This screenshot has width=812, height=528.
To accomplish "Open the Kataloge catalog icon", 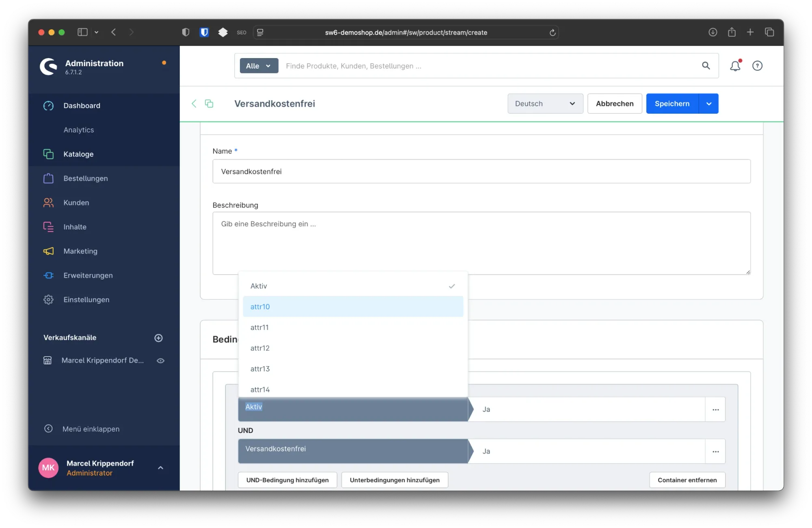I will [48, 154].
